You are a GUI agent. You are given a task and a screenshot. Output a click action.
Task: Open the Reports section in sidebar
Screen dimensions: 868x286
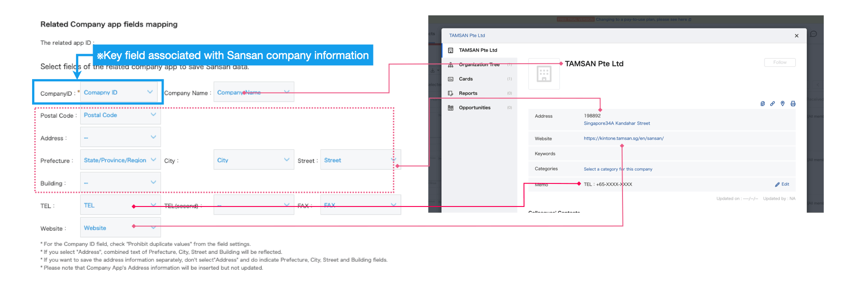pos(468,94)
